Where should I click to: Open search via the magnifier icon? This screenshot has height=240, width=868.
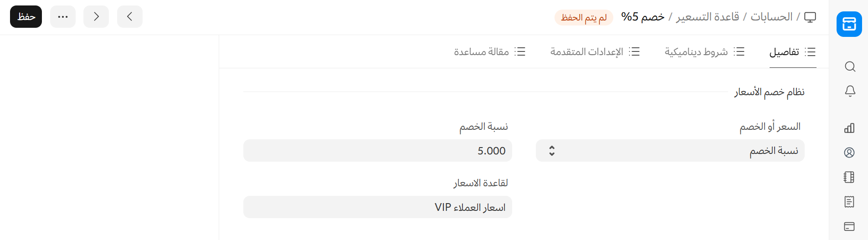[x=850, y=67]
